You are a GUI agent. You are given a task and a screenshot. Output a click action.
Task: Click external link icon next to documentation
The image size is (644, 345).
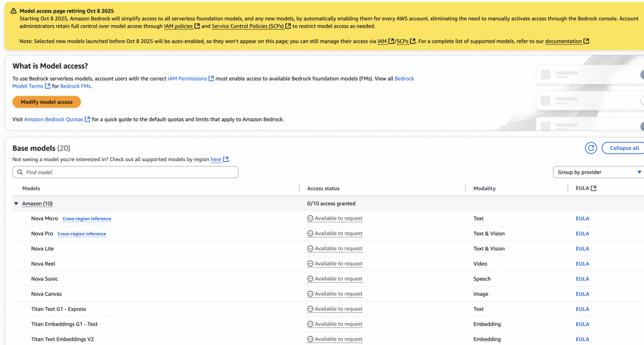[x=587, y=42]
